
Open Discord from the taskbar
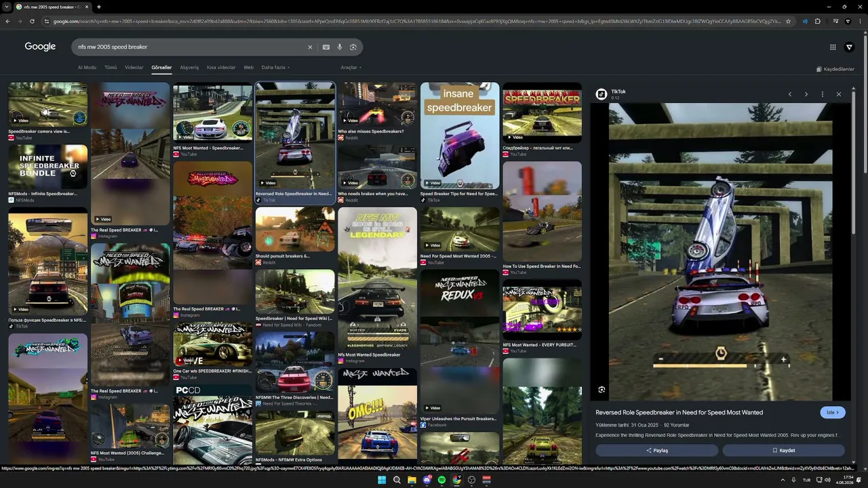click(427, 480)
